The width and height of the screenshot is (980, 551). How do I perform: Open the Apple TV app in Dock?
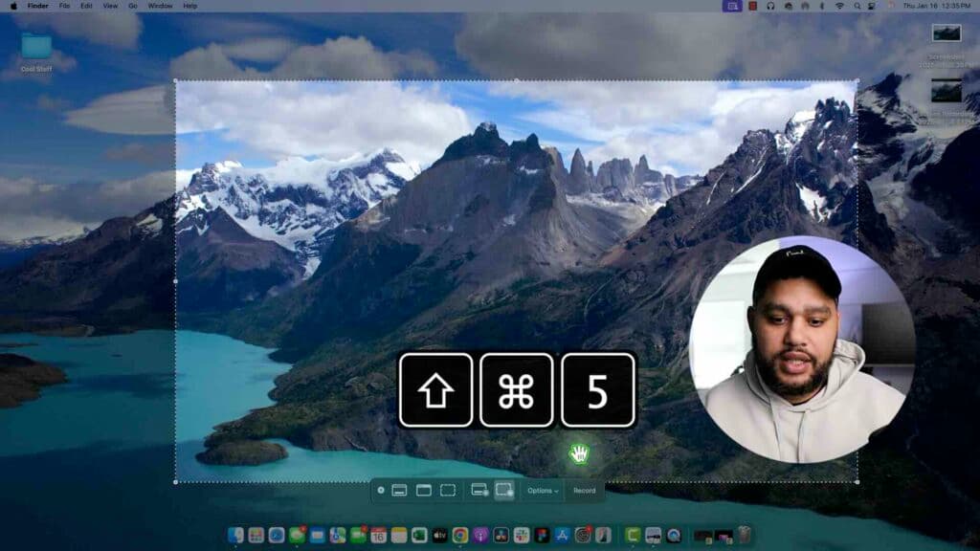[439, 536]
